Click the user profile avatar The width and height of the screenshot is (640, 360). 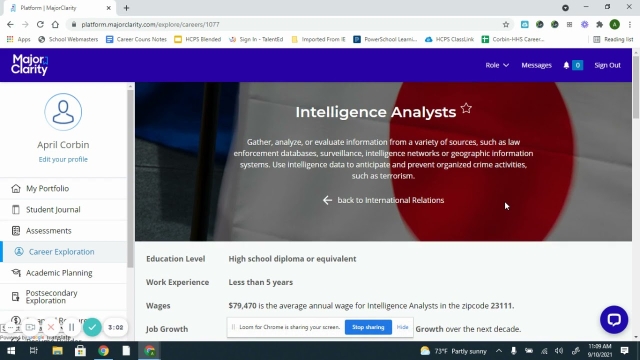coord(63,112)
